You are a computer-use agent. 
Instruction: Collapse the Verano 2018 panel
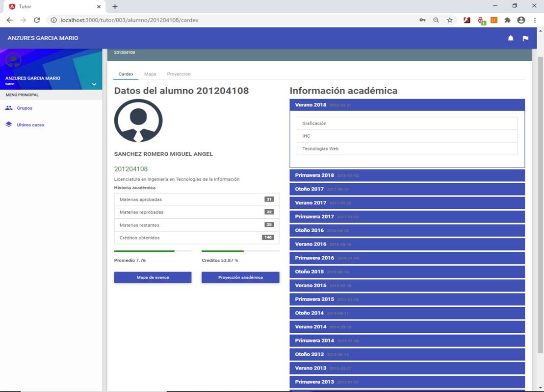[x=407, y=105]
